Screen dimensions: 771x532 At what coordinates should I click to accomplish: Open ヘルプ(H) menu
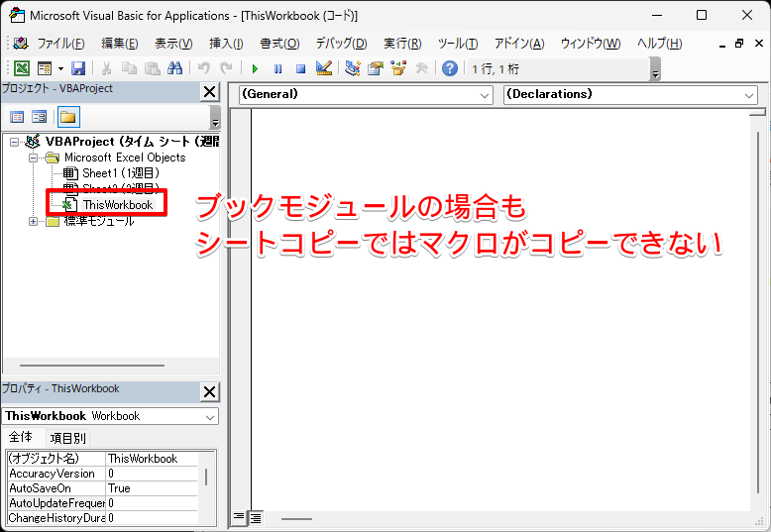click(x=659, y=44)
